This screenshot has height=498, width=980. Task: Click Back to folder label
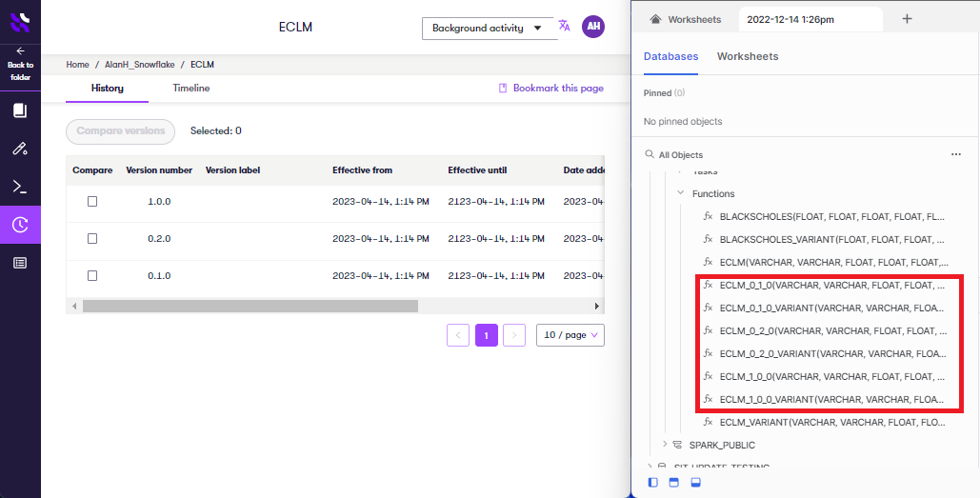(x=21, y=71)
